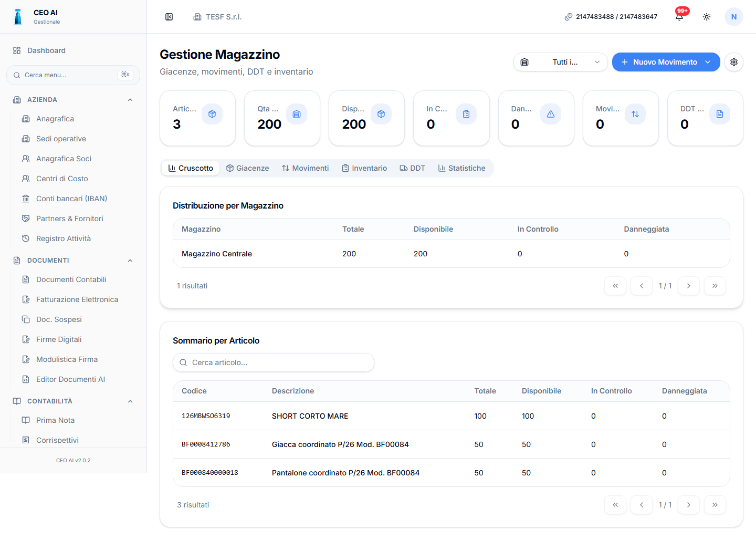Open warehouse settings gear icon
The width and height of the screenshot is (756, 540).
coord(734,62)
